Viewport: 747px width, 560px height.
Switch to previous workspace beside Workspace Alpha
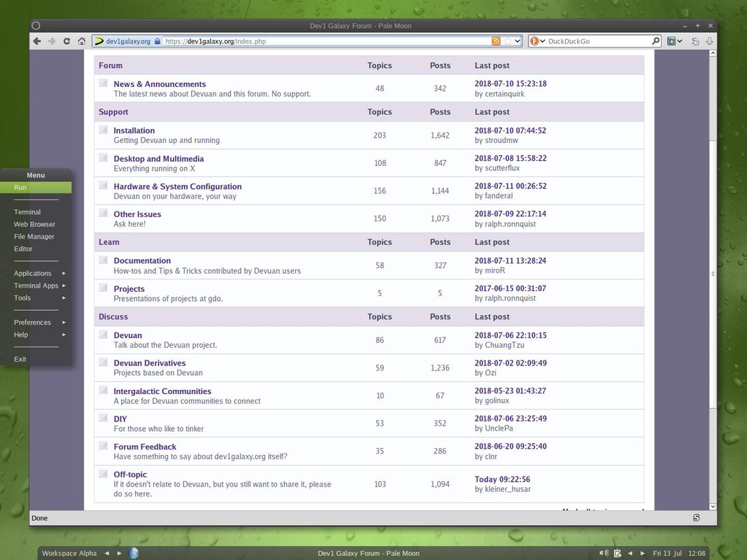click(106, 553)
